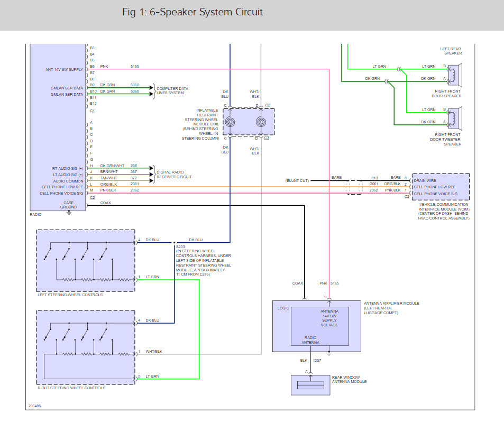Click 'LEFT STEERING WHEEL CONTROLS' caption
504x421 pixels.
point(70,295)
